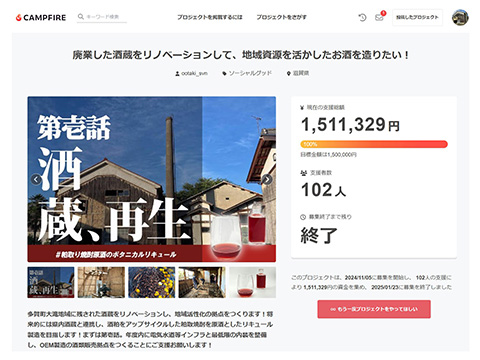Select the second thumbnail of building exterior
The width and height of the screenshot is (480, 360).
[x=101, y=282]
